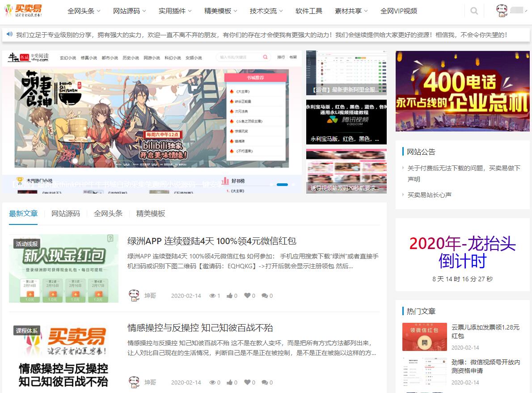
Task: Click 坤哥 avatar on 情感操控 article
Action: point(135,382)
